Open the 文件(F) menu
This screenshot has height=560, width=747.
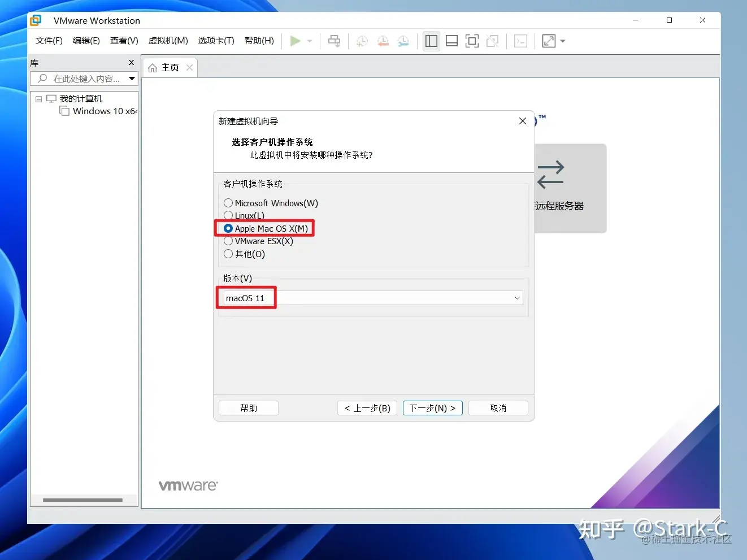[49, 41]
